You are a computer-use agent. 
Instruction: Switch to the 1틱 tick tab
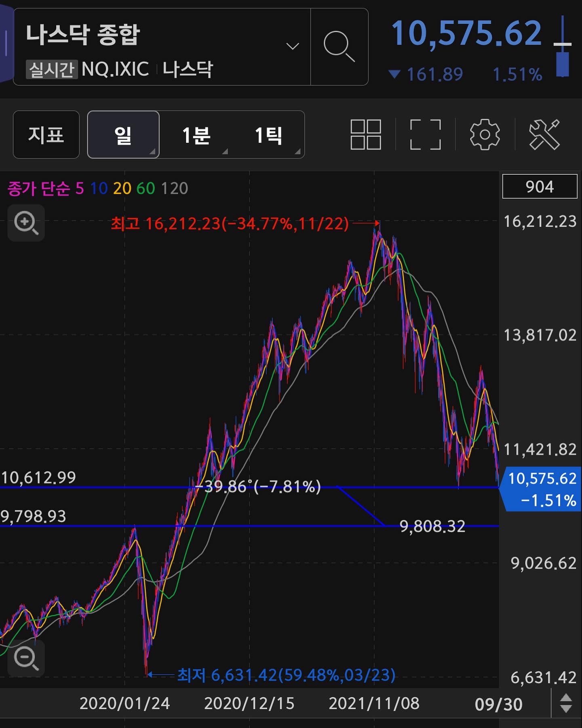point(268,135)
